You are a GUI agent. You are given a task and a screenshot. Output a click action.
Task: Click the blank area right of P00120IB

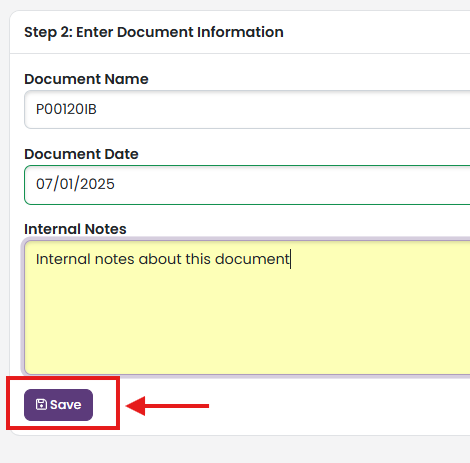(x=283, y=109)
